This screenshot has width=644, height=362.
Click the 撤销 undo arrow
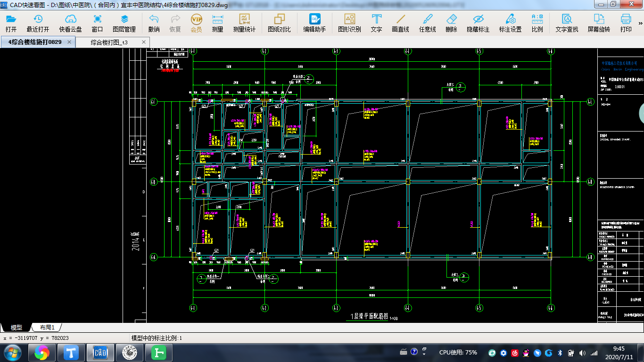(x=154, y=23)
